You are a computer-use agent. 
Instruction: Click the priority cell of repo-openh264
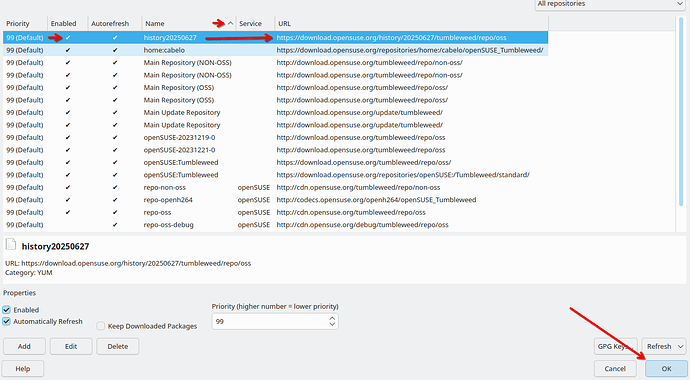click(25, 200)
